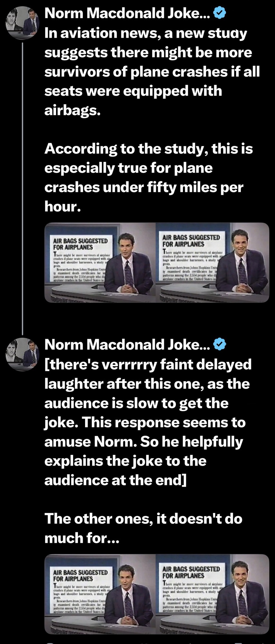The image size is (275, 644).
Task: Open the second tweet's profile avatar
Action: (x=22, y=354)
